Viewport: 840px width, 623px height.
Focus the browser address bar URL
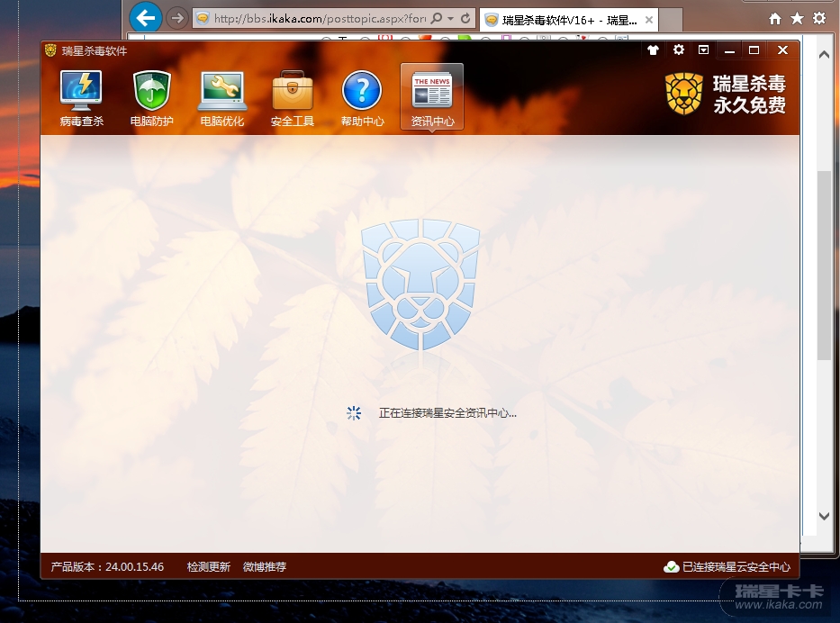click(320, 19)
